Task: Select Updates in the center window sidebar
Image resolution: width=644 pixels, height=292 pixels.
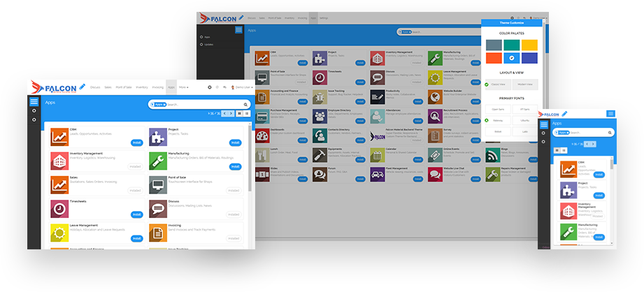Action: [x=208, y=44]
